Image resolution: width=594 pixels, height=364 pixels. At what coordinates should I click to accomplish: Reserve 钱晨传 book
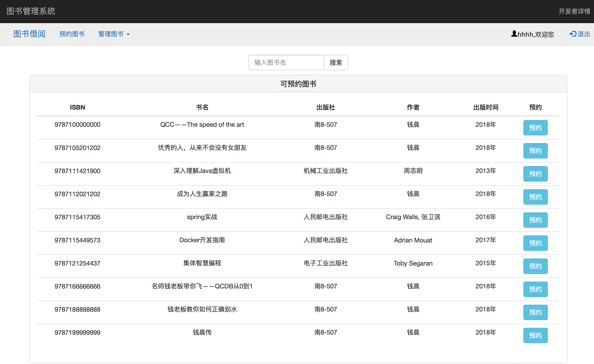(535, 335)
